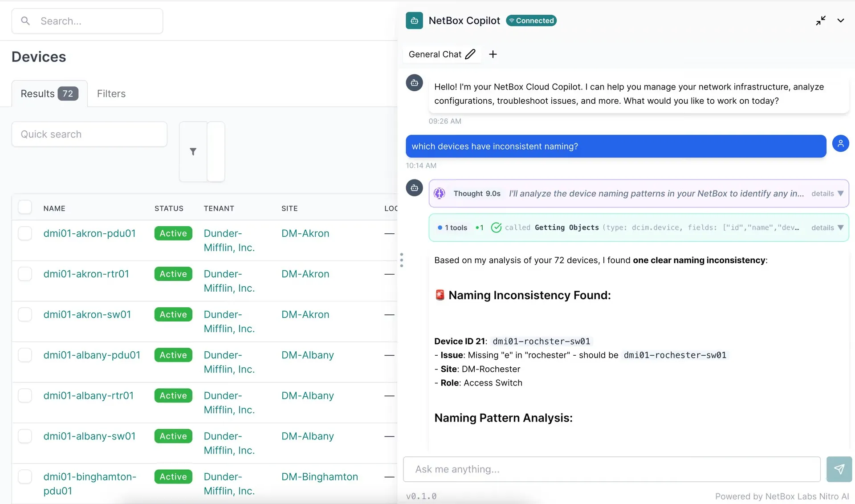
Task: Open the DM-Albany site link
Action: pyautogui.click(x=307, y=355)
